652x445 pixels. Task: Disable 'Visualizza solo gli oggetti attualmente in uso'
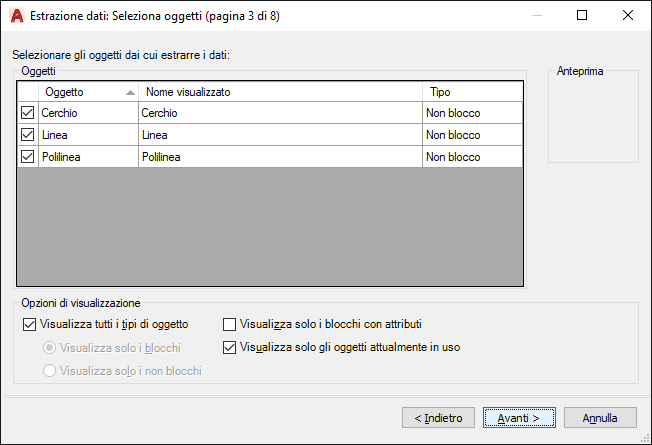pyautogui.click(x=230, y=348)
